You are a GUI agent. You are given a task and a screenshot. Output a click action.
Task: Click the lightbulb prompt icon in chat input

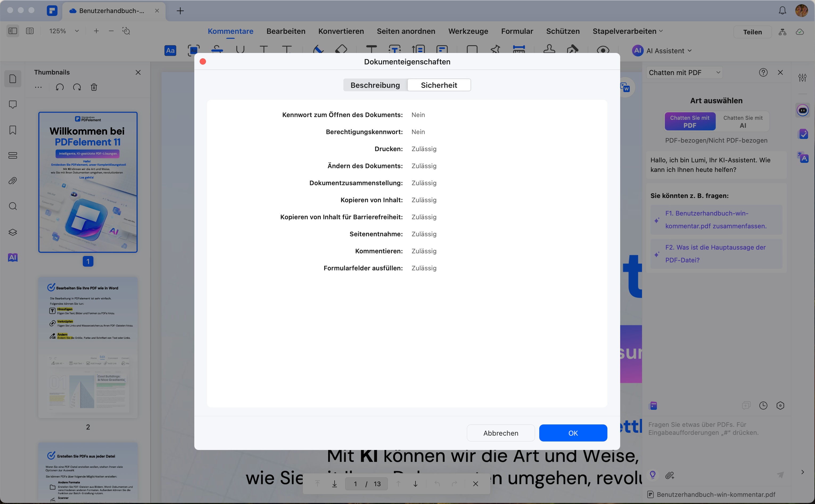pos(653,475)
